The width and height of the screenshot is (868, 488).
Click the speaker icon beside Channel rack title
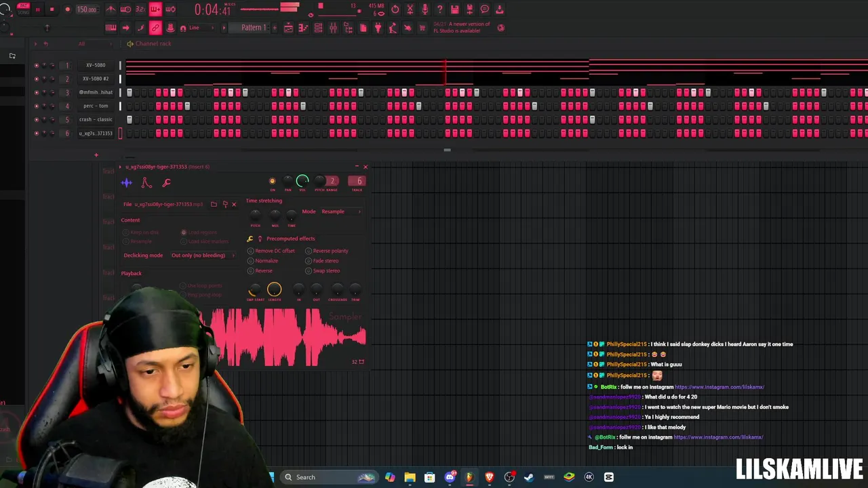coord(130,43)
